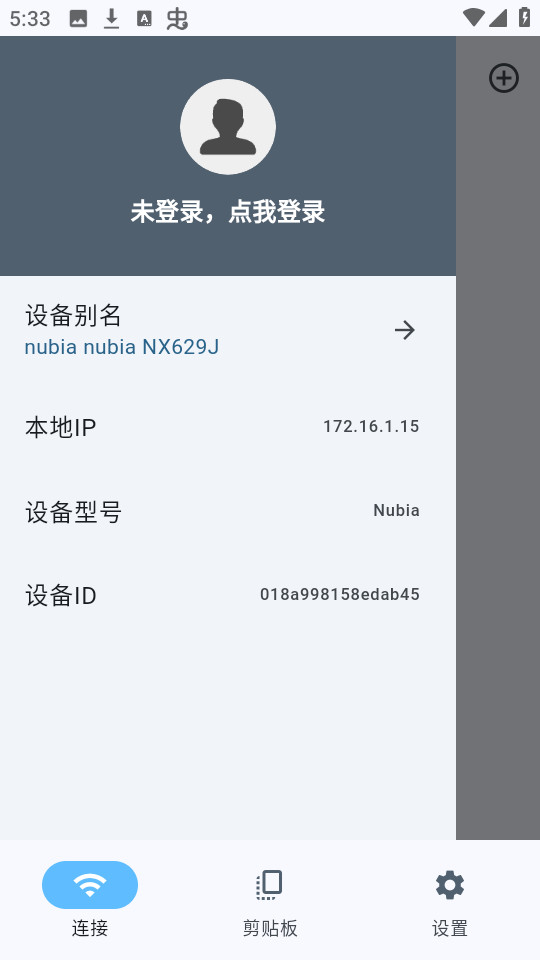Dismiss drawer by tapping dimmed right area
540x960 pixels.
(x=498, y=465)
